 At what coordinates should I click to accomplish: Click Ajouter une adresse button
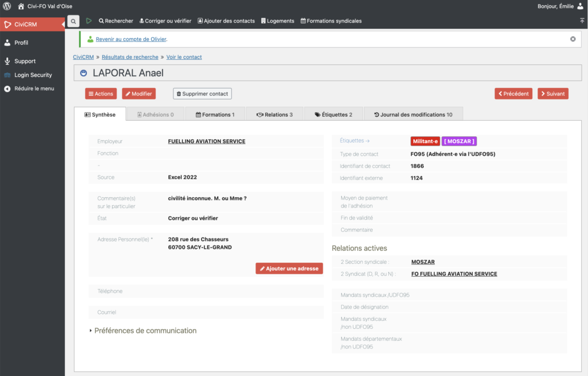point(289,268)
